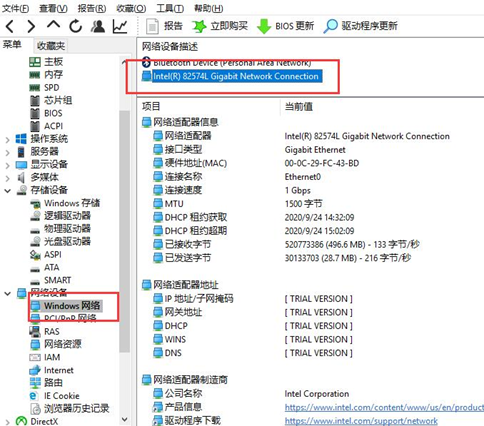Go forward with the right arrow icon
Screen dimensions: 484x426
(x=31, y=26)
